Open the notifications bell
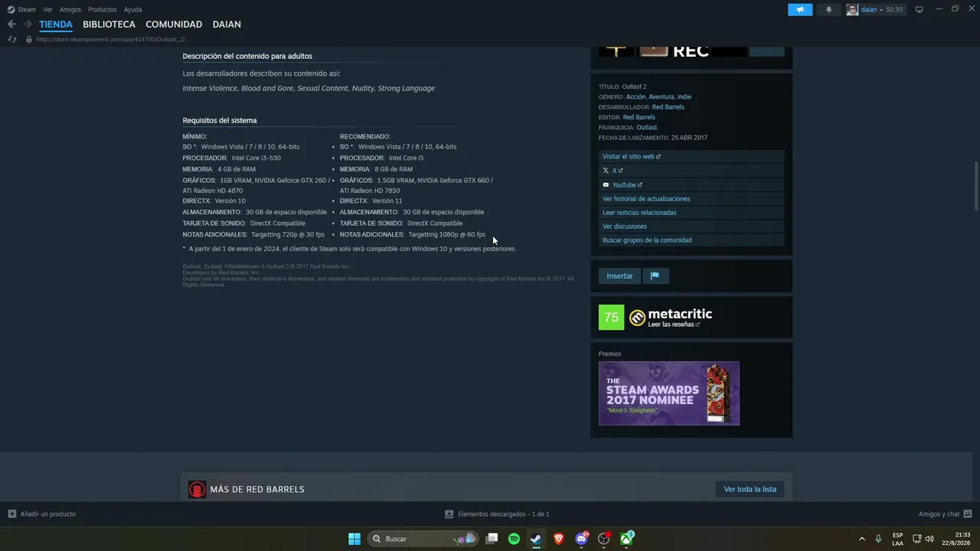Image resolution: width=980 pixels, height=551 pixels. point(828,10)
